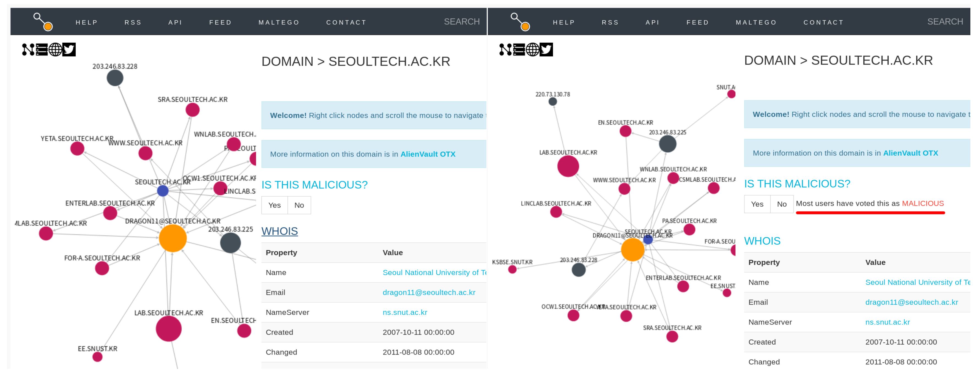Image resolution: width=980 pixels, height=376 pixels.
Task: Click the dragon11@seoultech.ac.kr email link in left panel
Action: 429,292
